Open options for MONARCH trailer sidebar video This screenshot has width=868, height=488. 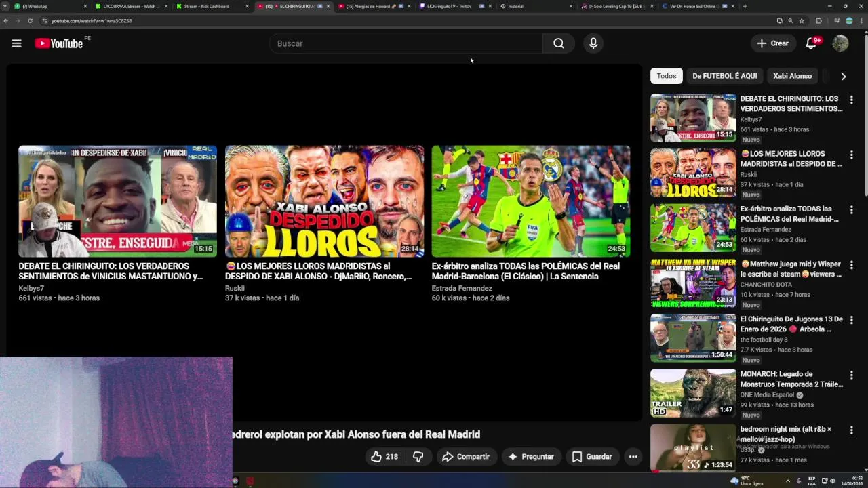(x=851, y=375)
